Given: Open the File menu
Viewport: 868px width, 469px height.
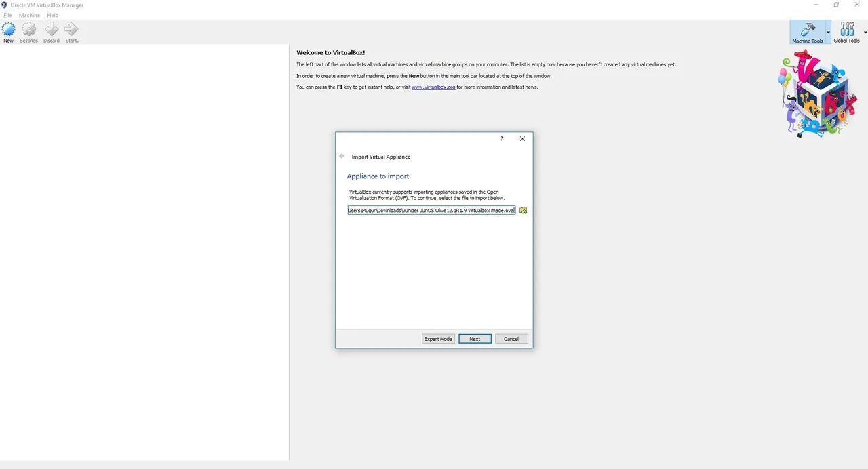Looking at the screenshot, I should click(x=7, y=15).
